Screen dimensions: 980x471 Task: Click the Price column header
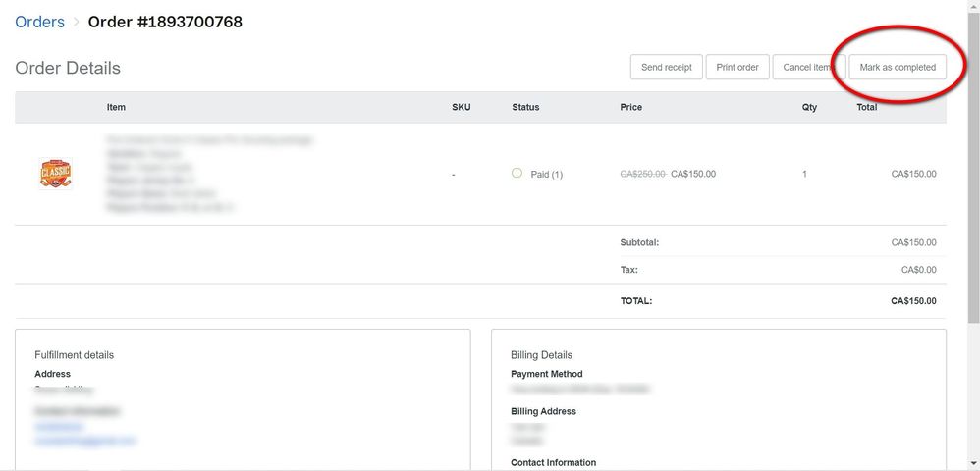click(x=630, y=107)
